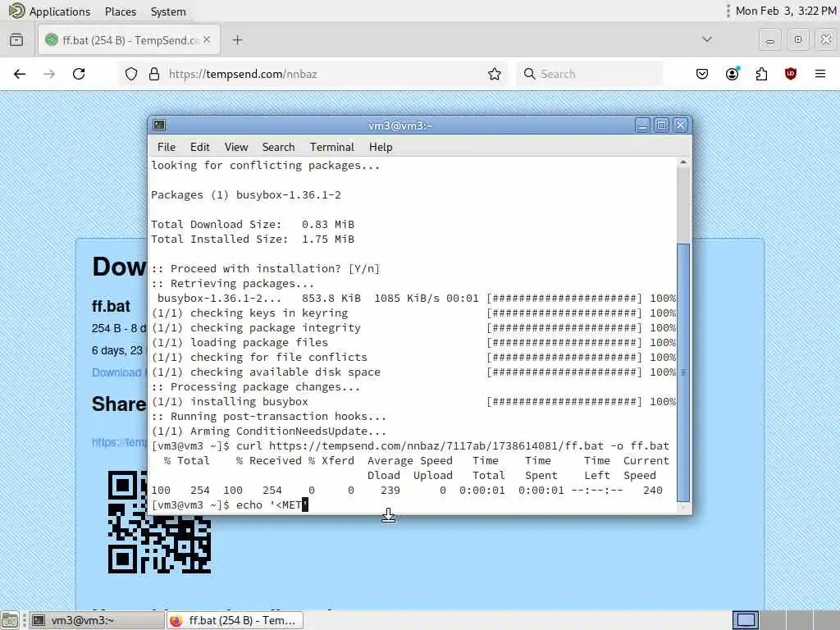840x630 pixels.
Task: Go back with the browser back arrow
Action: point(20,74)
